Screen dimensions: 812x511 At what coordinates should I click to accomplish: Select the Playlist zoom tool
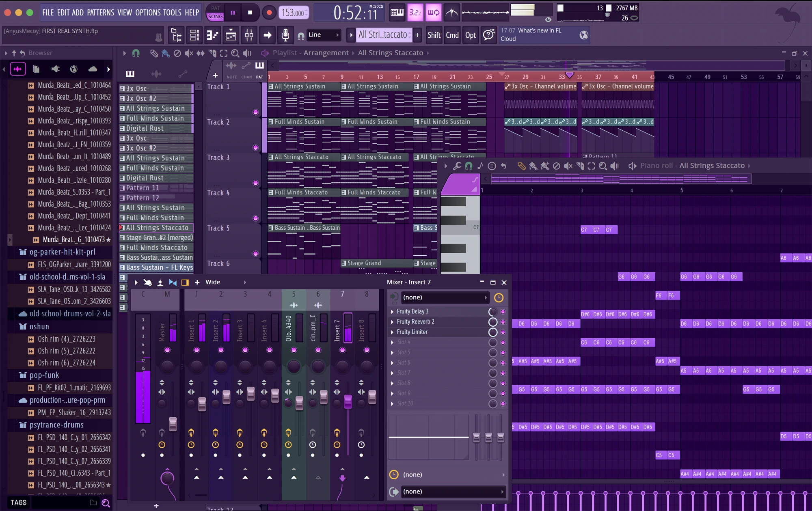point(235,53)
